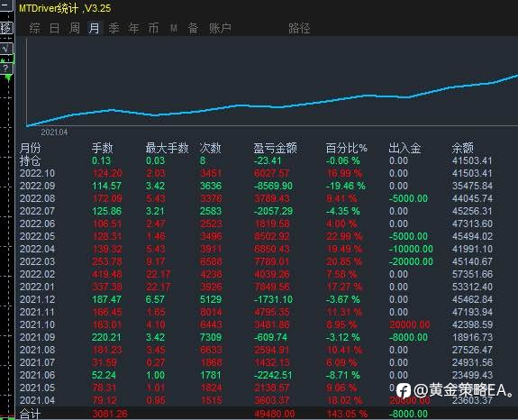Click the 125.86 lots cell
The width and height of the screenshot is (518, 420).
pos(106,211)
